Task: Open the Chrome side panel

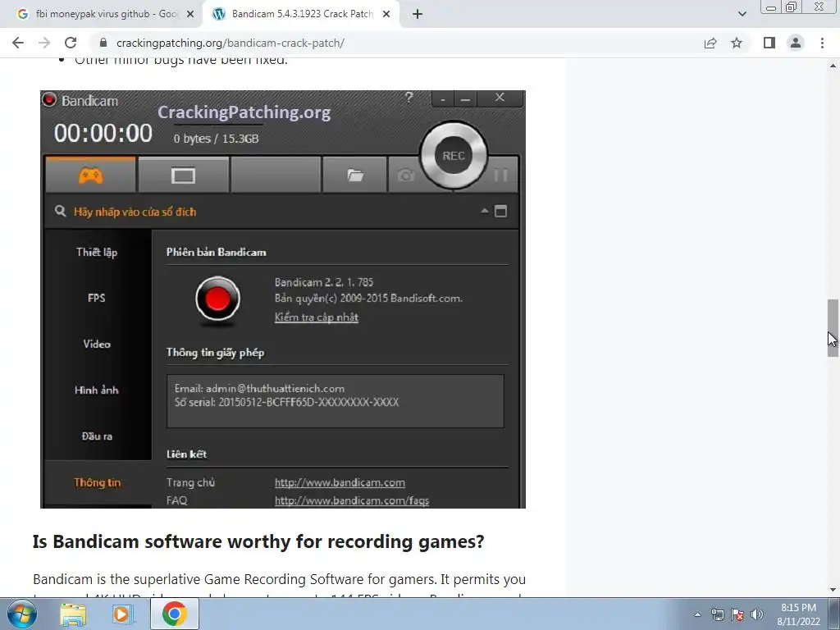Action: [x=769, y=43]
